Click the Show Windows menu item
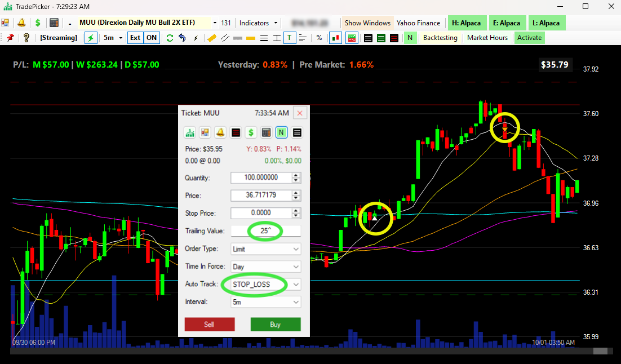The width and height of the screenshot is (621, 364). (x=367, y=23)
